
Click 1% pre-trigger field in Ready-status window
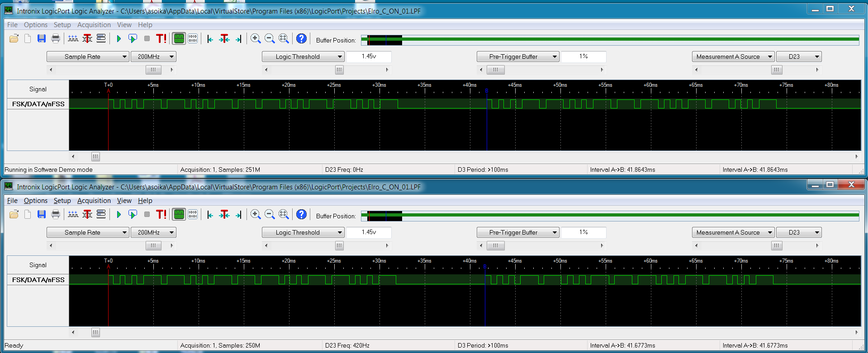pos(583,232)
